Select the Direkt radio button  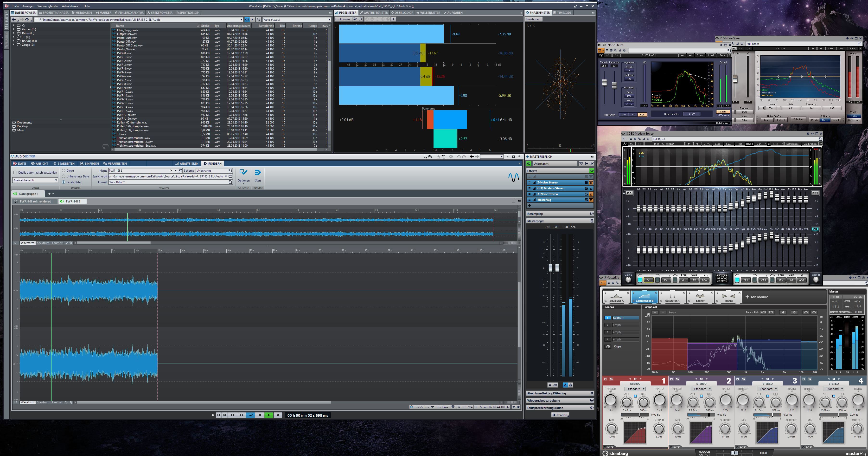click(63, 171)
